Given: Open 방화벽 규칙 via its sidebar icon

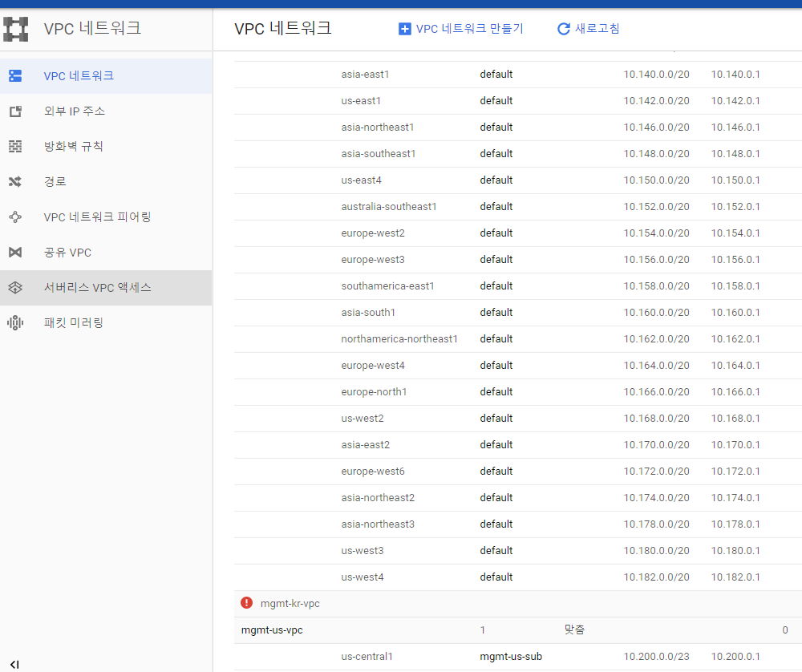Looking at the screenshot, I should (x=15, y=147).
